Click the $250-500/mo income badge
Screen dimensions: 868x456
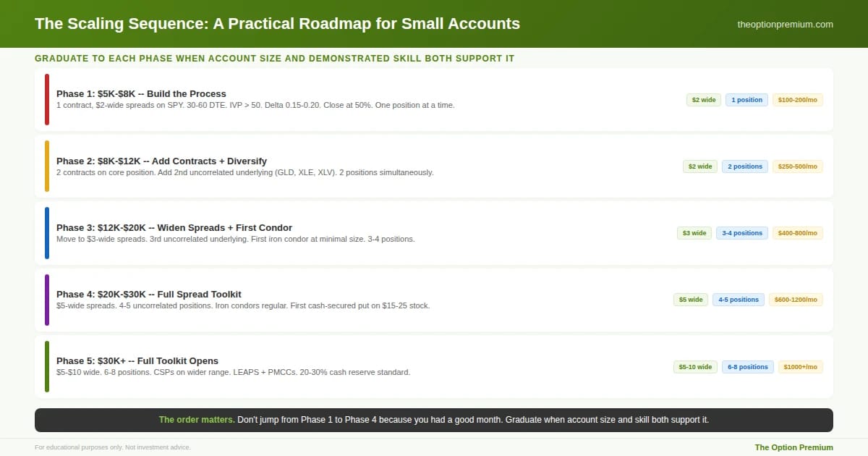point(798,166)
